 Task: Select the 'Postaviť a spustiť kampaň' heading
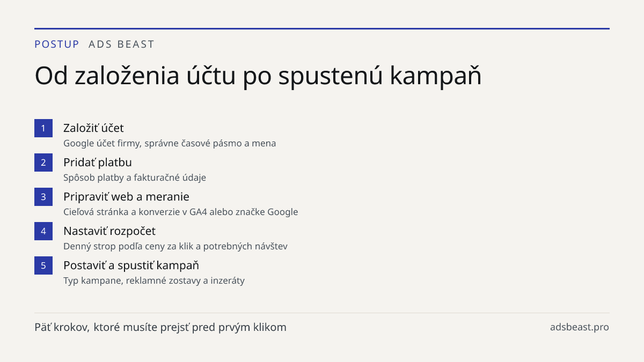(x=131, y=265)
